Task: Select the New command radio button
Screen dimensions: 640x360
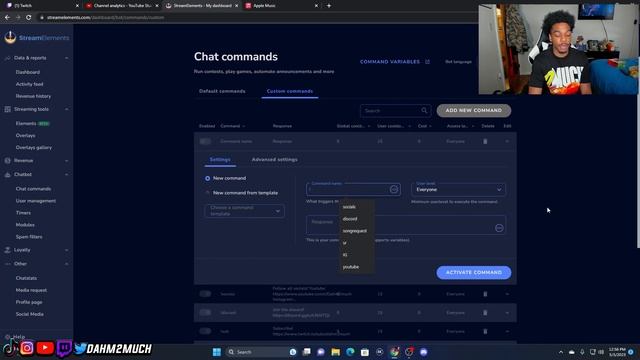Action: [x=208, y=178]
